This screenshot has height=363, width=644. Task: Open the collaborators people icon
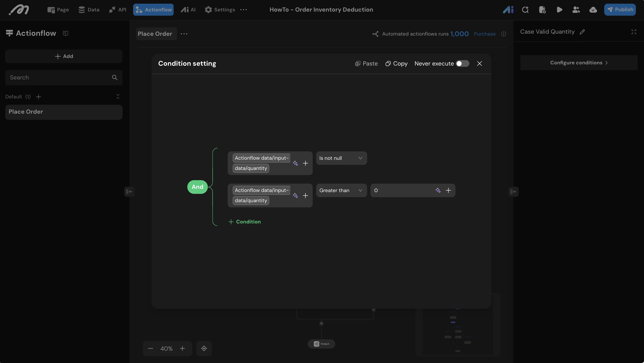(x=576, y=10)
